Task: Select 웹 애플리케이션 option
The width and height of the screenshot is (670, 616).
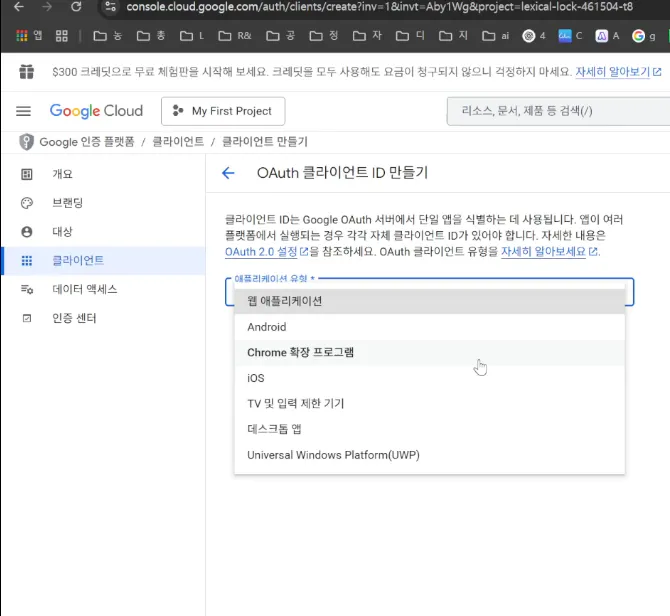Action: pyautogui.click(x=429, y=301)
